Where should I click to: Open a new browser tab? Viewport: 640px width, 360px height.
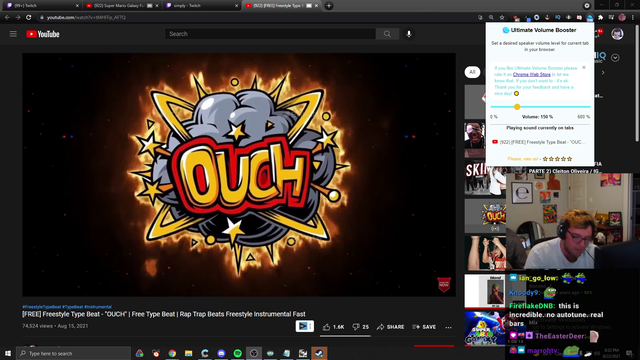329,6
